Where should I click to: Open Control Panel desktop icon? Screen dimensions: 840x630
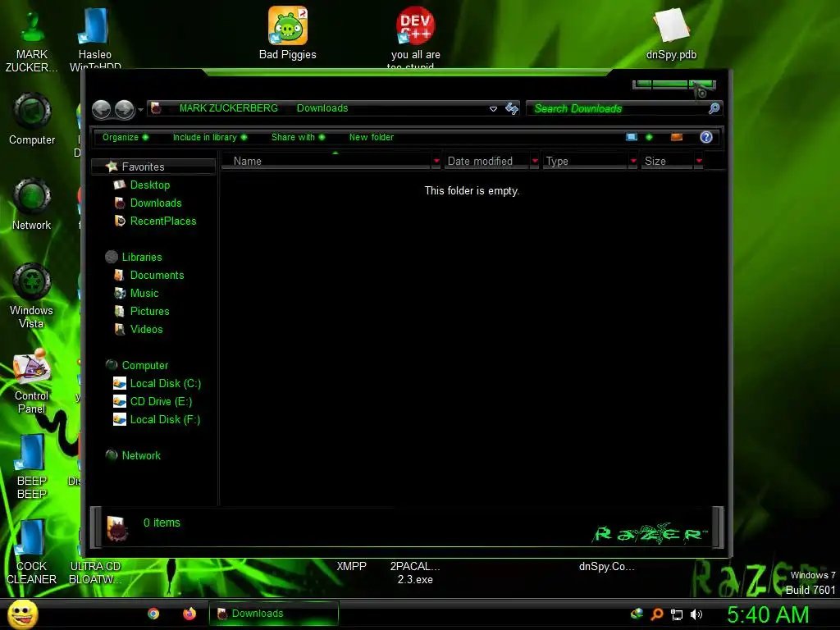click(32, 381)
